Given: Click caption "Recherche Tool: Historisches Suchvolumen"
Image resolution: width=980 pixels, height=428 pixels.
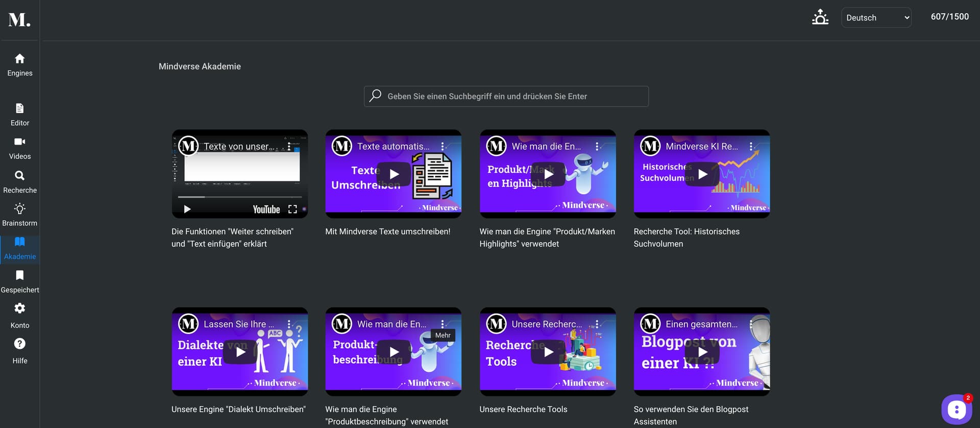Looking at the screenshot, I should tap(687, 237).
